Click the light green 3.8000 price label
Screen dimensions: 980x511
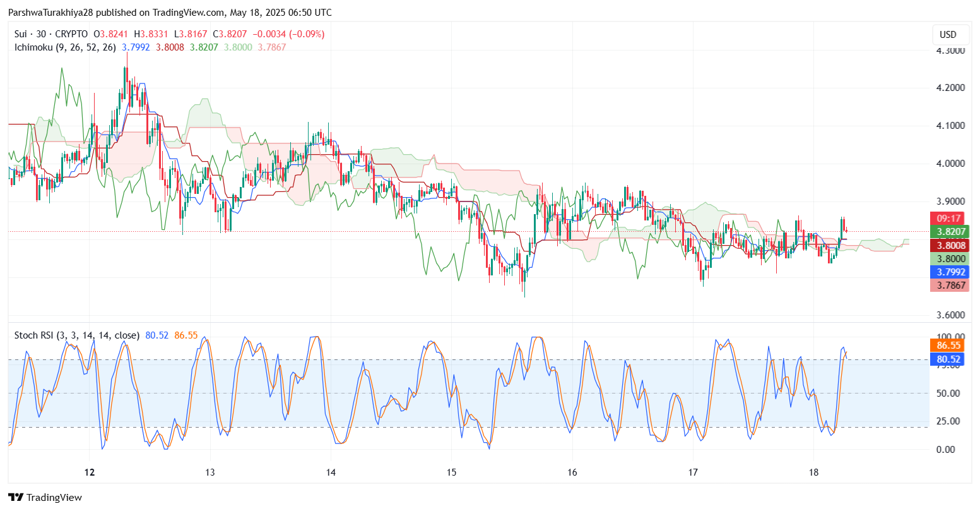tap(950, 259)
